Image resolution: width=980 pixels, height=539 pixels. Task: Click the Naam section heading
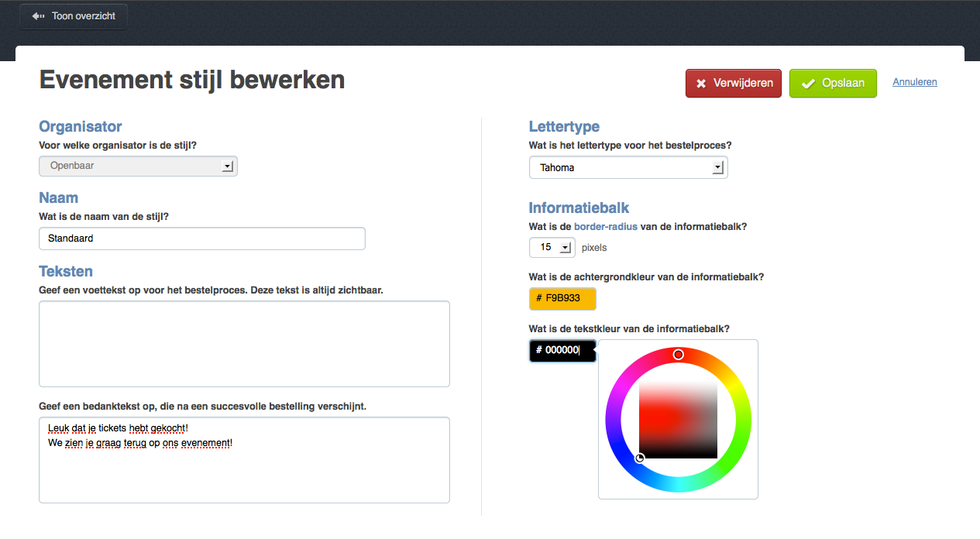[x=59, y=197]
